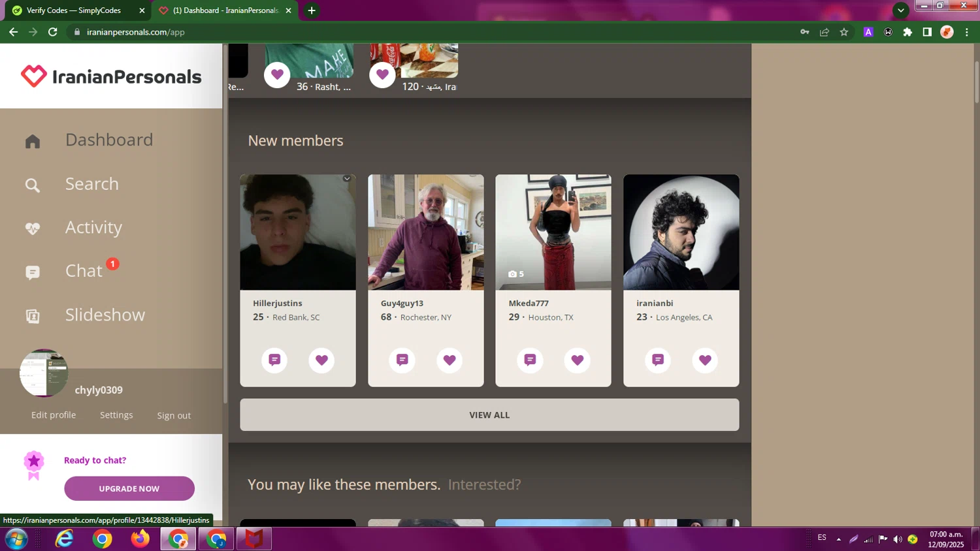Open Firefox from taskbar
Image resolution: width=980 pixels, height=551 pixels.
[x=140, y=539]
